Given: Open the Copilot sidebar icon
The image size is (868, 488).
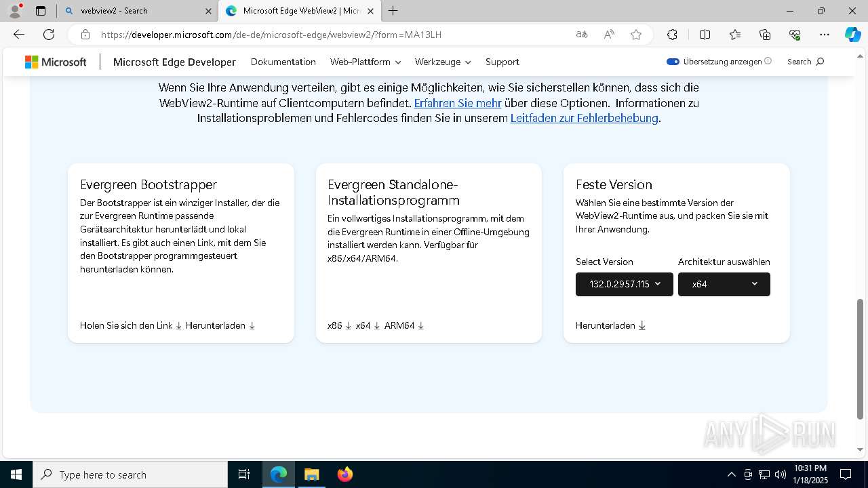Looking at the screenshot, I should (852, 35).
